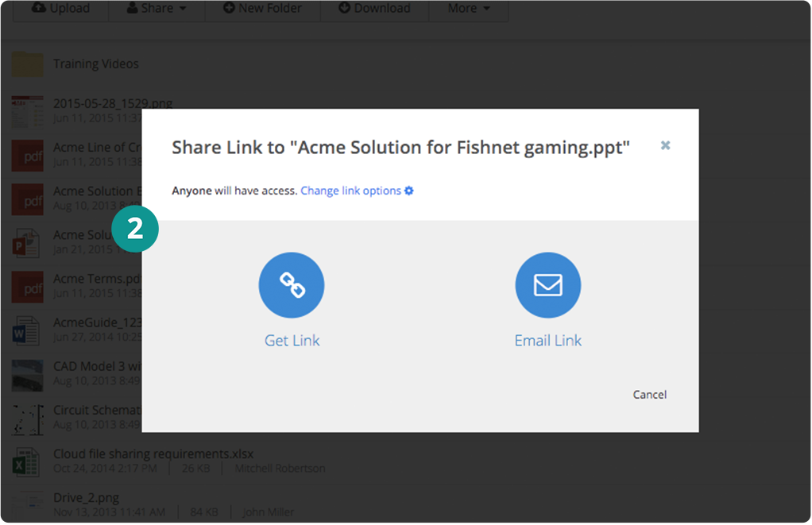Image resolution: width=812 pixels, height=525 pixels.
Task: Click the gear icon beside Change link options
Action: [409, 191]
